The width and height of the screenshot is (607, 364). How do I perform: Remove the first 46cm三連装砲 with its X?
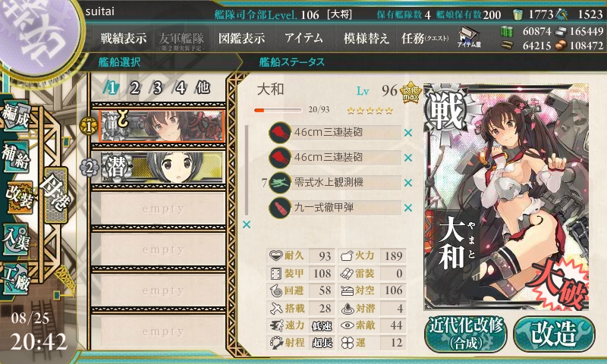coord(408,133)
